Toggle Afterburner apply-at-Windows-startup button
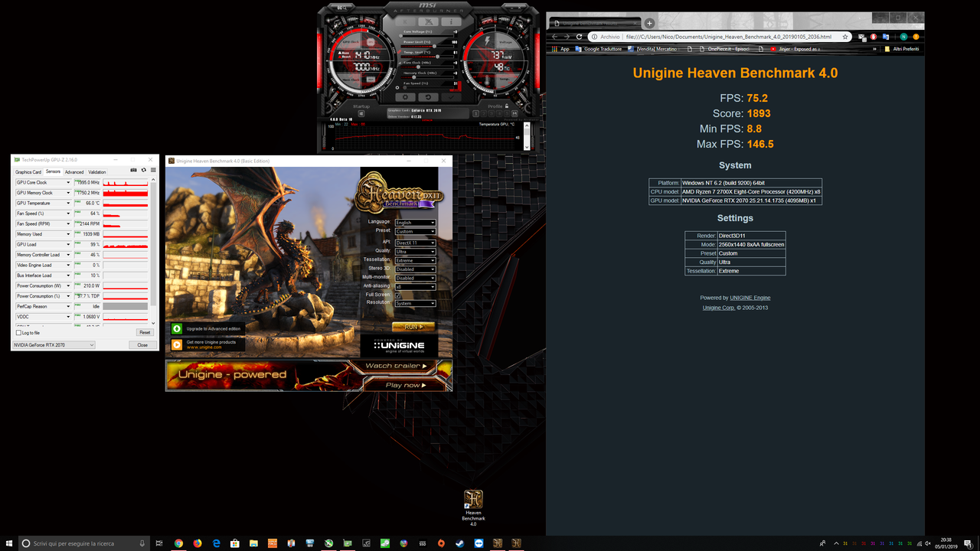980x551 pixels. [361, 113]
